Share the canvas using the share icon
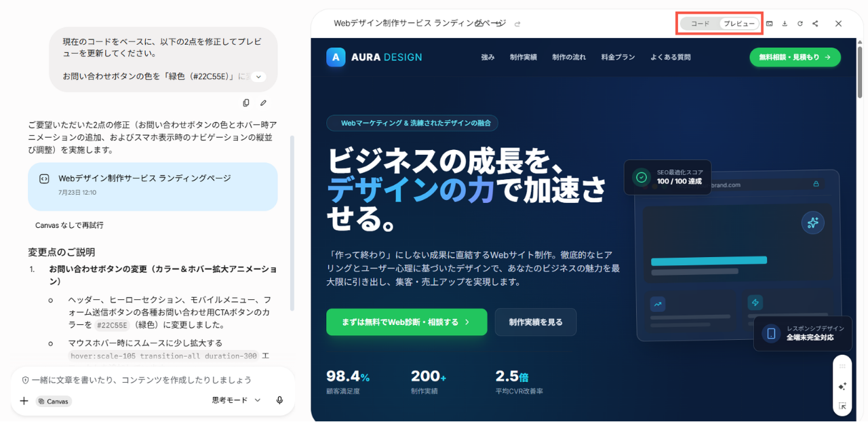868x422 pixels. [x=815, y=24]
